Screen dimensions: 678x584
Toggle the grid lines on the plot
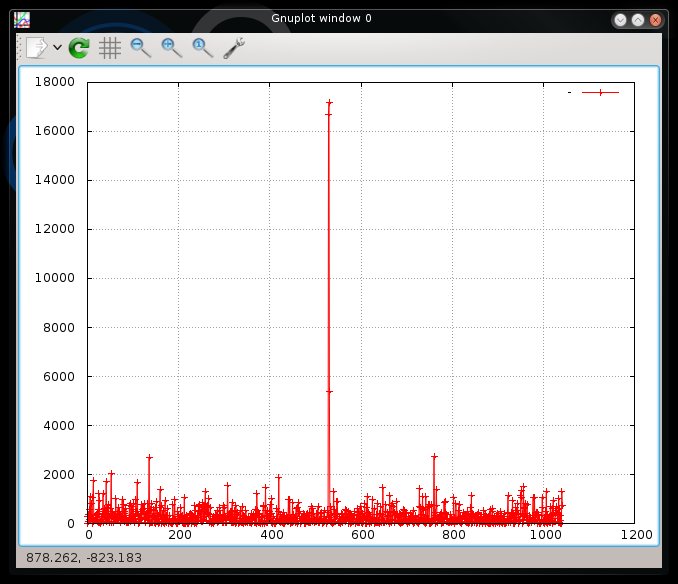110,47
